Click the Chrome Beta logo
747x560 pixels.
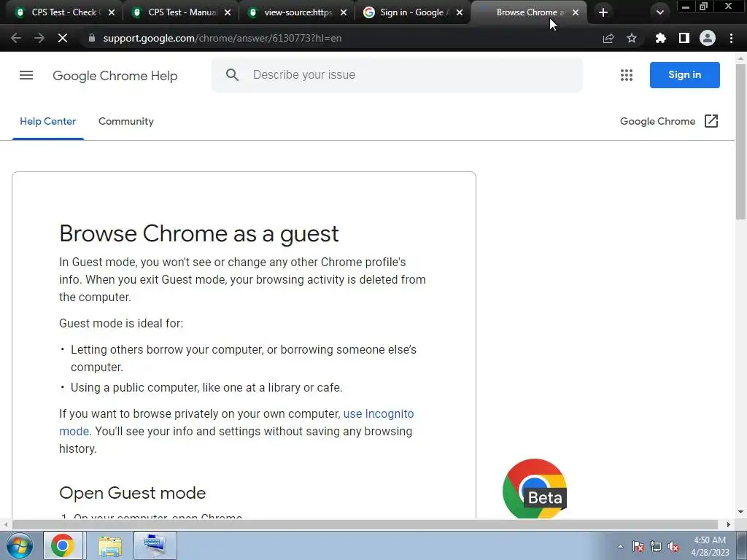pos(535,489)
